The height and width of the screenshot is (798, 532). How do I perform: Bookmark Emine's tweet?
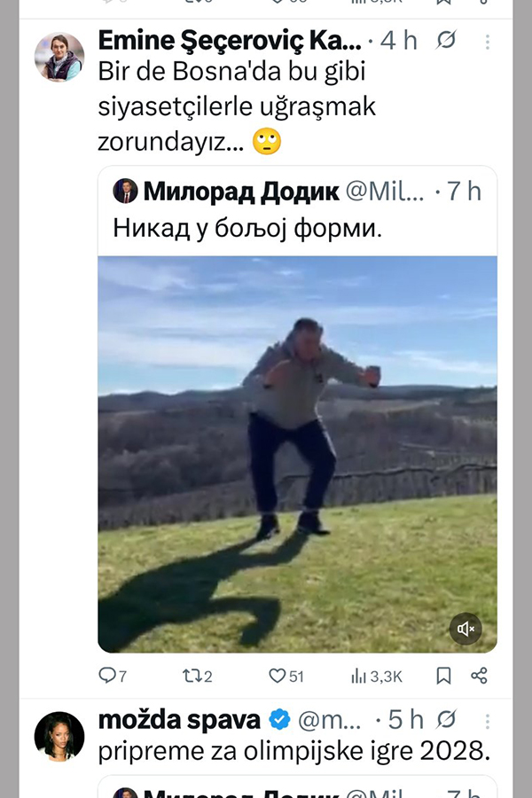coord(443,676)
